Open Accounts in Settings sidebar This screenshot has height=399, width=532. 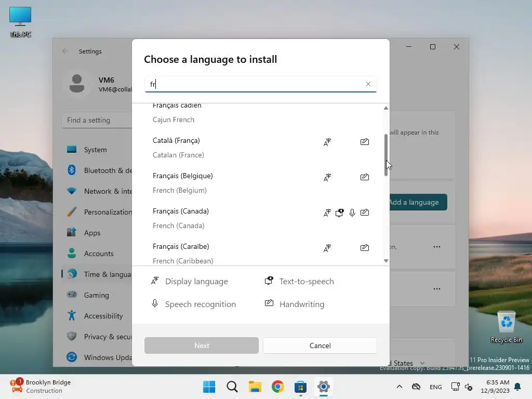[x=97, y=254]
